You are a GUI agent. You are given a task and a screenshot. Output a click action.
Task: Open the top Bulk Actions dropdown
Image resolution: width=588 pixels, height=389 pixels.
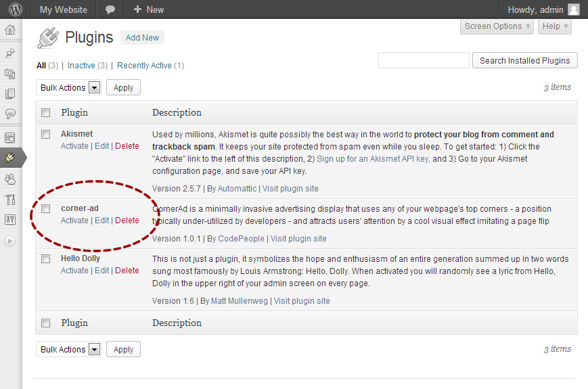[69, 88]
